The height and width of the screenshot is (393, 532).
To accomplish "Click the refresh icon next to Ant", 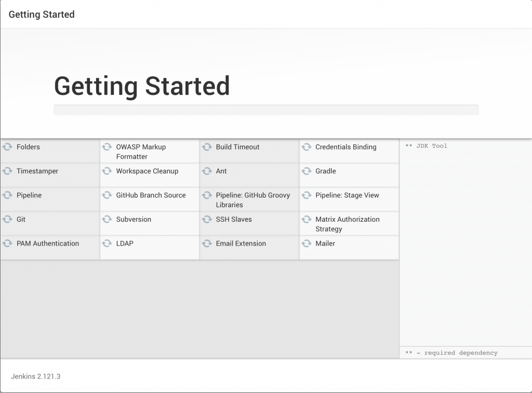I will (x=207, y=171).
